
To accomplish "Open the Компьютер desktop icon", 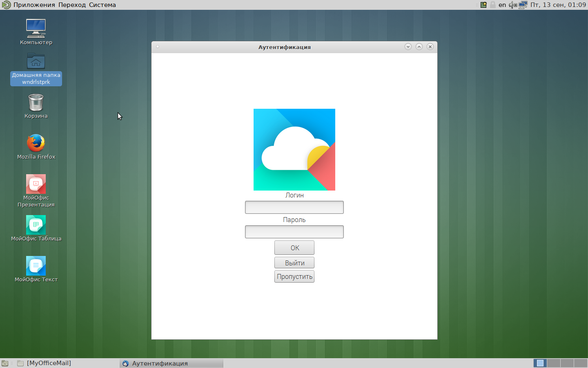I will pyautogui.click(x=36, y=31).
